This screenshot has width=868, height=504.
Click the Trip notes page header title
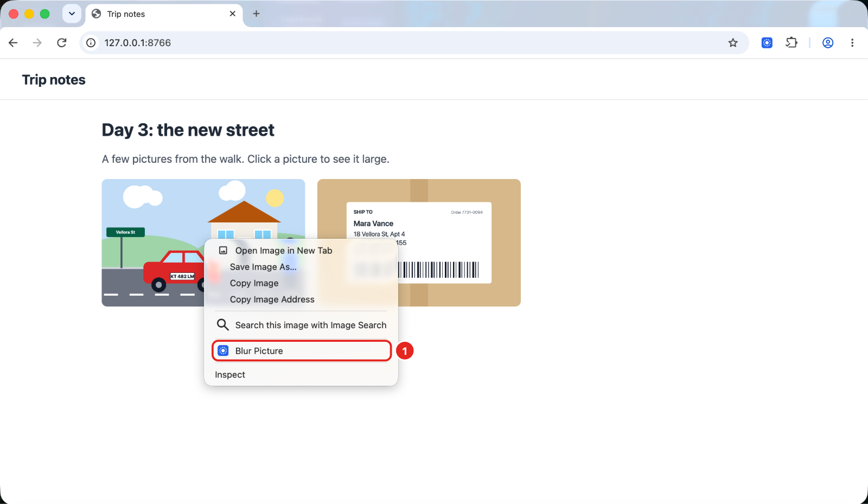pos(54,80)
